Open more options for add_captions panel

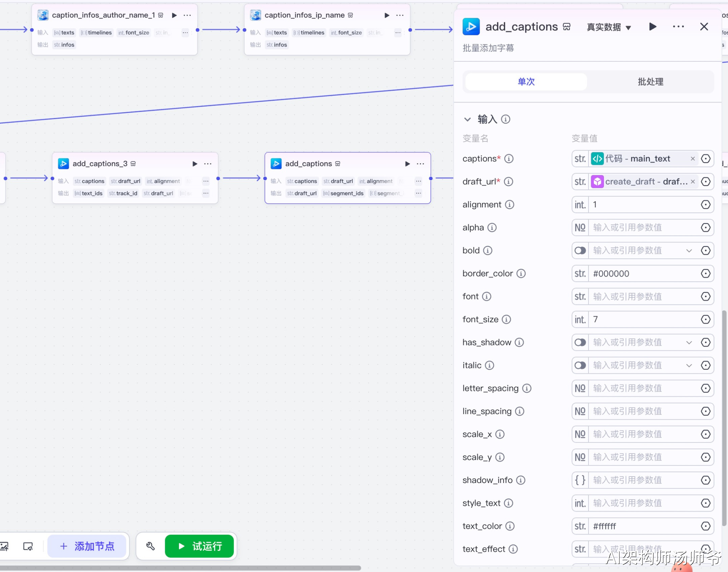click(x=678, y=27)
